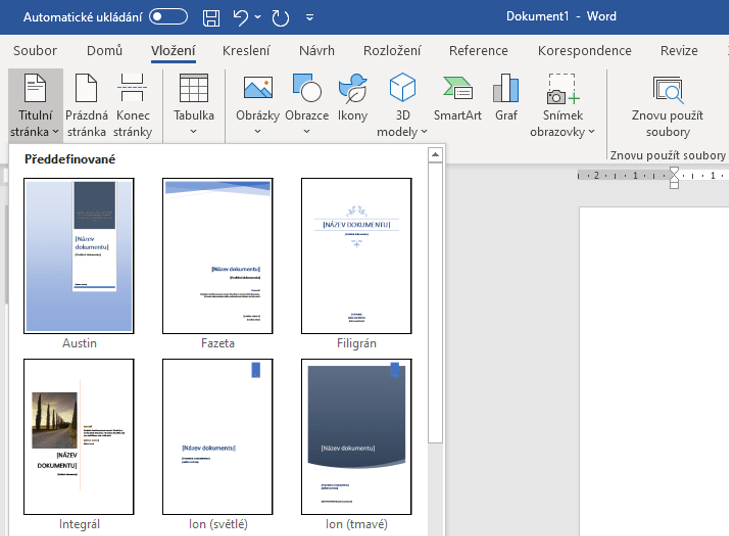Open the Rozložení ribbon tab
Viewport: 729px width, 536px height.
tap(392, 51)
